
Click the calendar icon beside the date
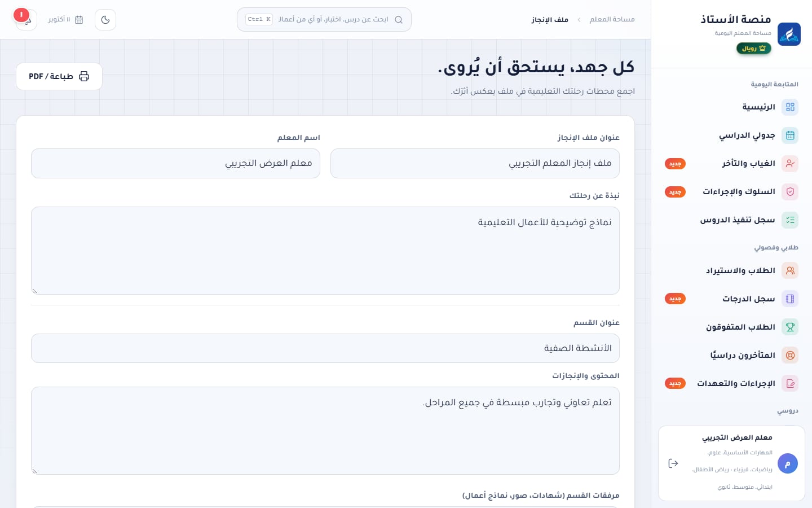pos(79,20)
